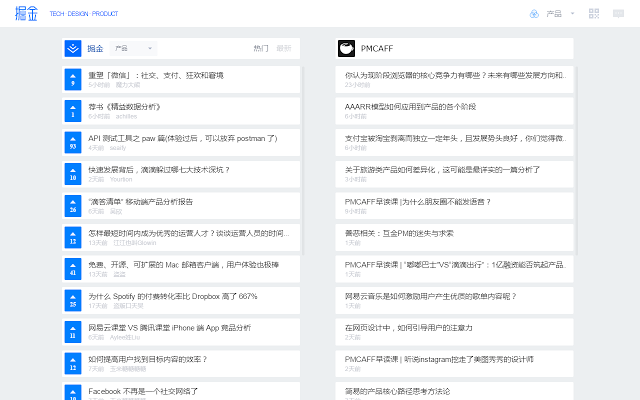Upvote the Facebook 不再是一个社交网络了 article

pos(73,392)
